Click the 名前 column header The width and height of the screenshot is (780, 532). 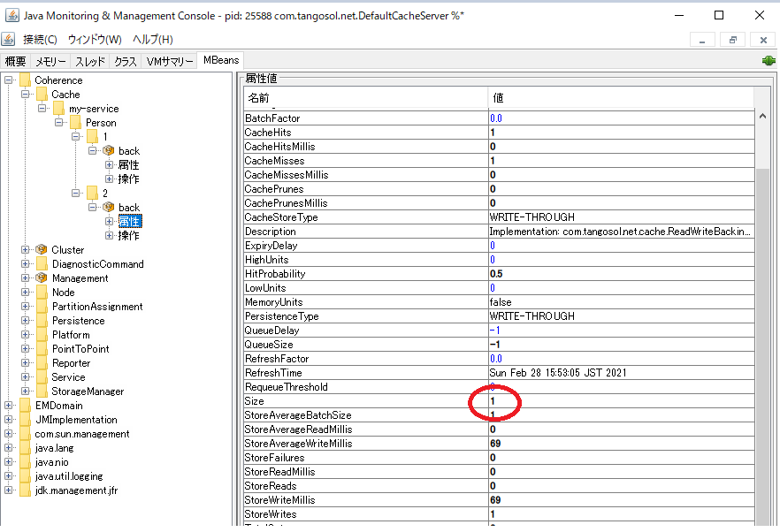click(365, 98)
